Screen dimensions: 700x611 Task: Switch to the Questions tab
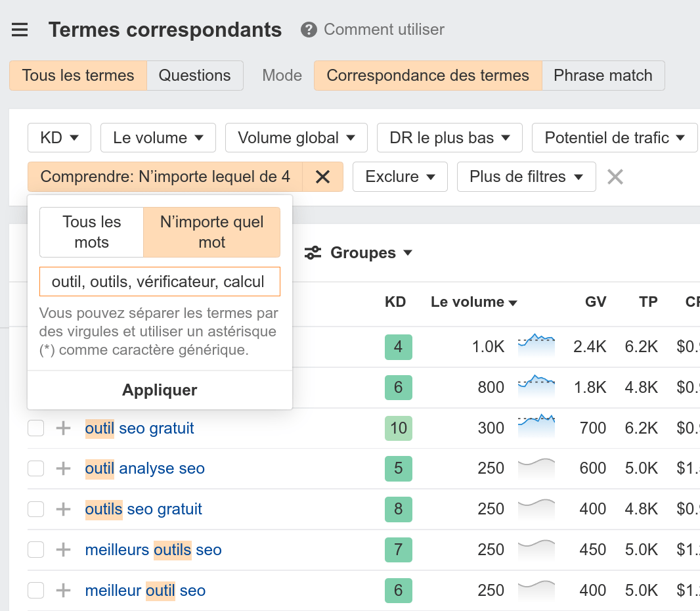194,75
